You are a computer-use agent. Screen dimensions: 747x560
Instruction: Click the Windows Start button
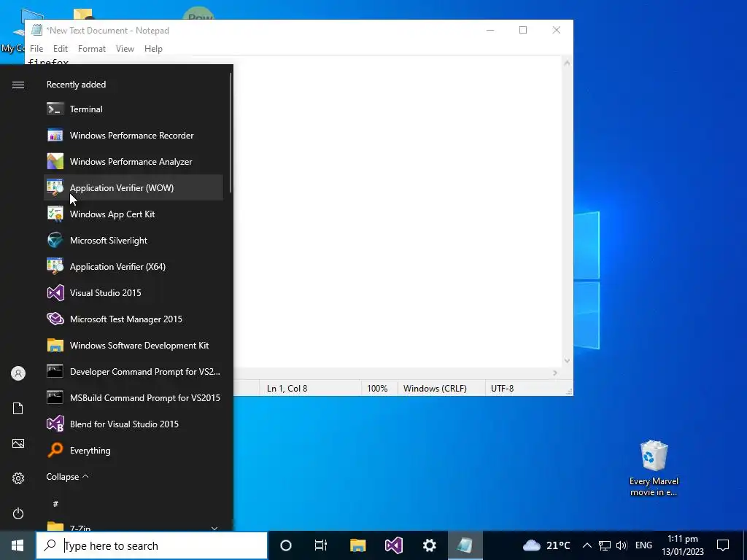(18, 545)
